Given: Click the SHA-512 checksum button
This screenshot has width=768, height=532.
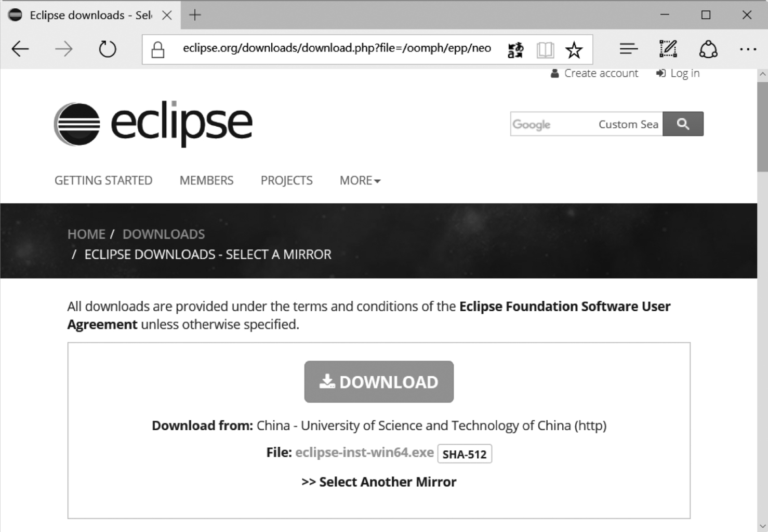Looking at the screenshot, I should [x=465, y=454].
